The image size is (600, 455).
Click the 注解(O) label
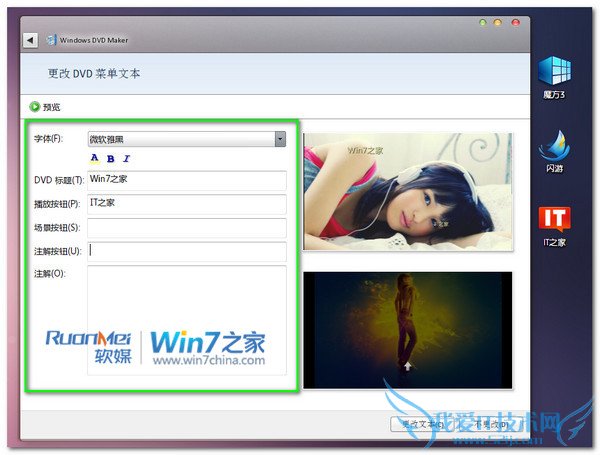[50, 274]
